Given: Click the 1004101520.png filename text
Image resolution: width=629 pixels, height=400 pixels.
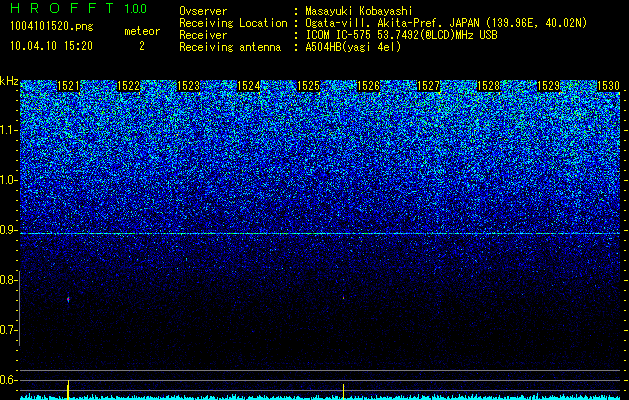Looking at the screenshot, I should coord(52,27).
